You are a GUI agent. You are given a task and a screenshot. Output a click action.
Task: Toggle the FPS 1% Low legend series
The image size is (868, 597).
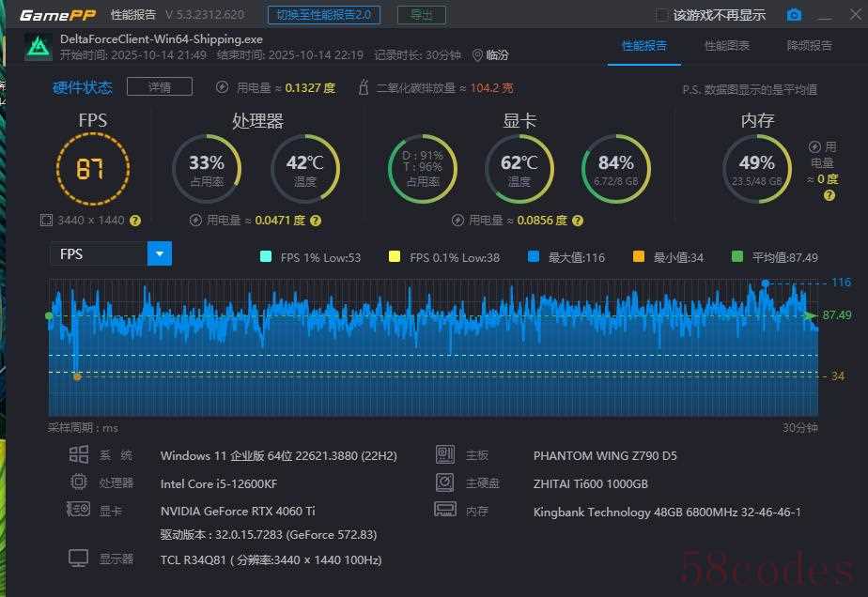click(266, 257)
